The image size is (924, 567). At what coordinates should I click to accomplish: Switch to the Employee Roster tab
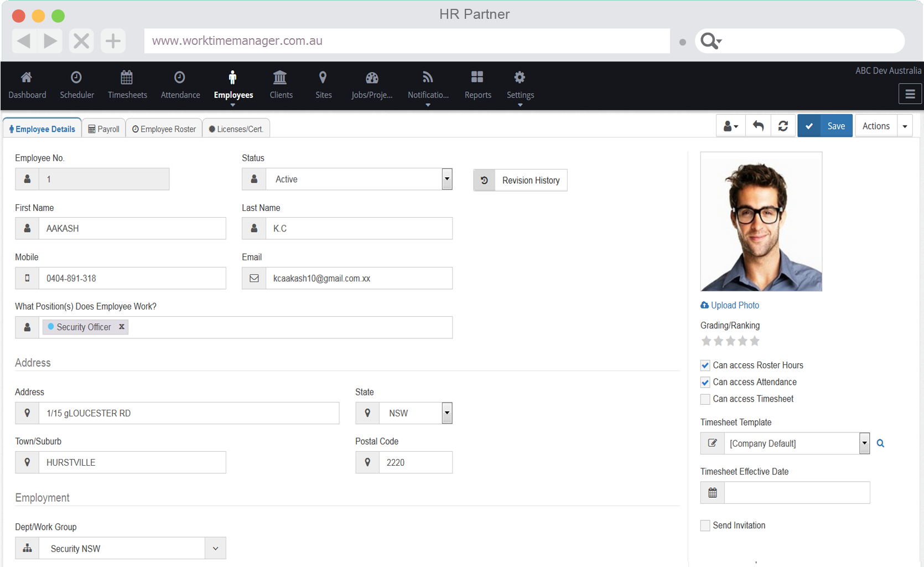pos(164,128)
